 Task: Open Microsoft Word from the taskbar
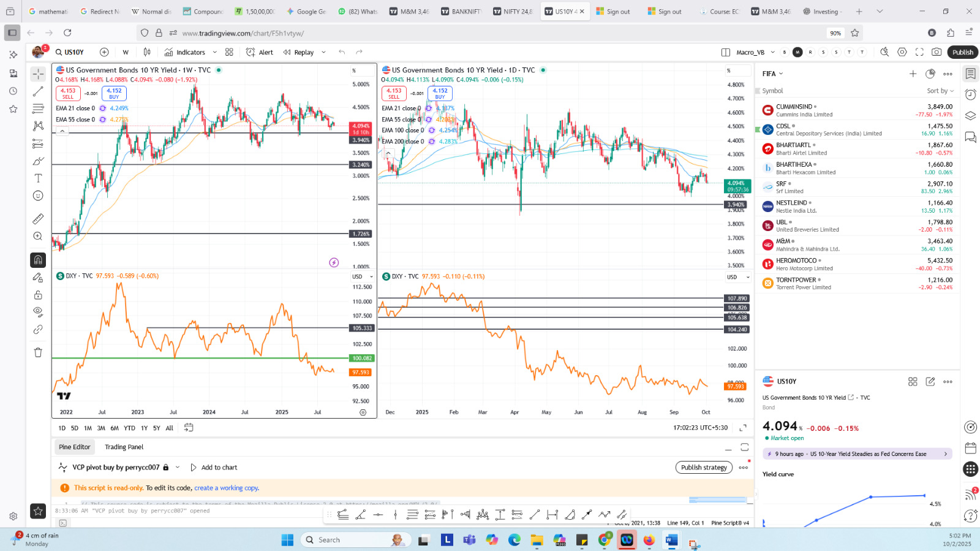click(x=671, y=540)
